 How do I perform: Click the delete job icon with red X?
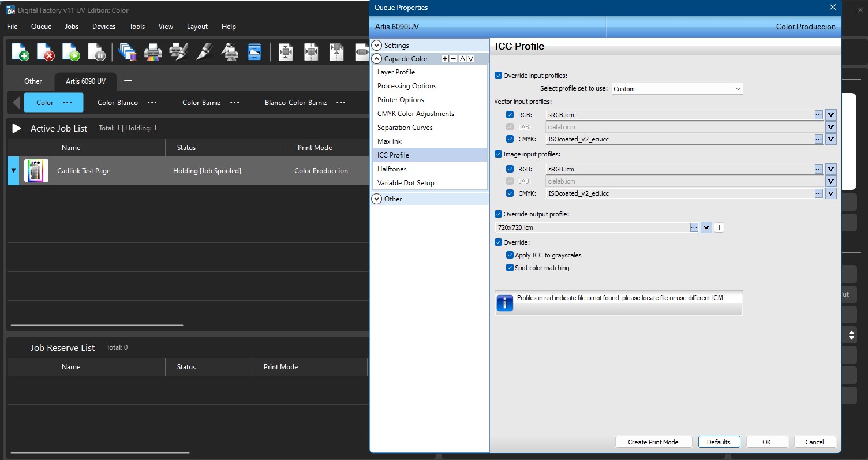pos(46,52)
